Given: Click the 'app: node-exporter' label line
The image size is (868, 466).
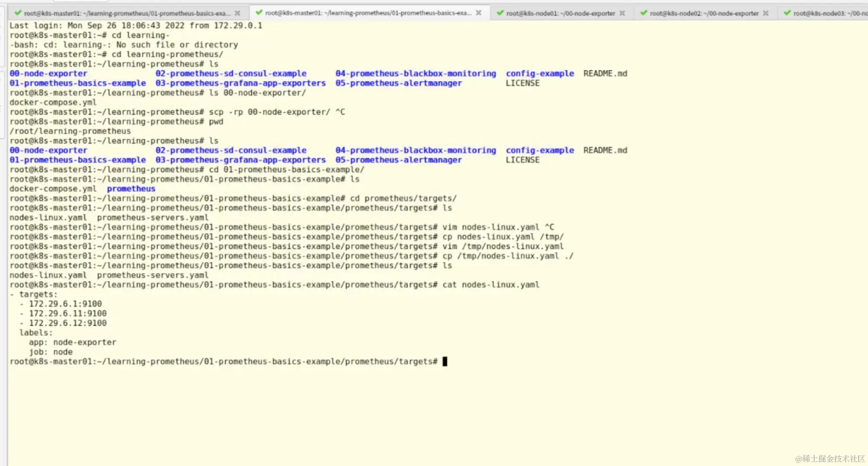Looking at the screenshot, I should coord(73,343).
